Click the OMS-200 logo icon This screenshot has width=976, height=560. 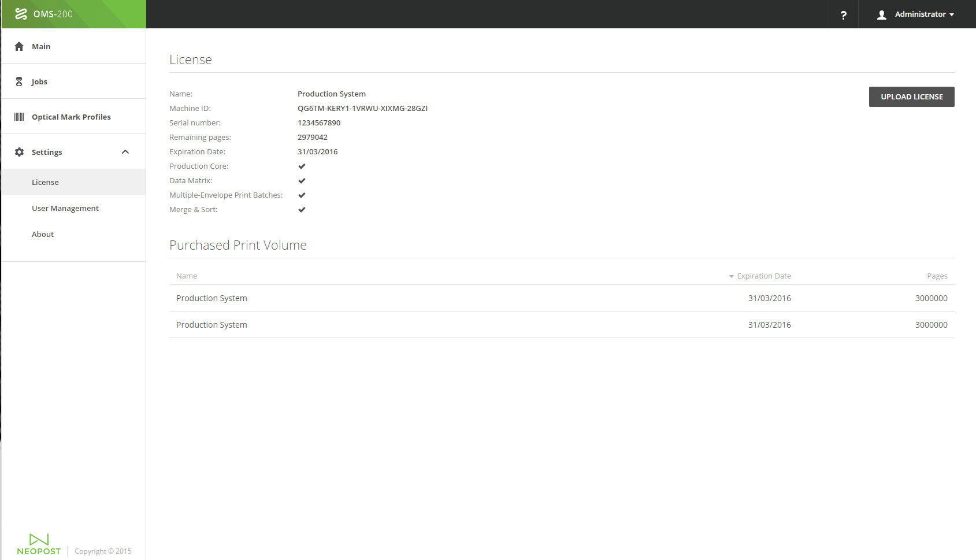coord(21,14)
